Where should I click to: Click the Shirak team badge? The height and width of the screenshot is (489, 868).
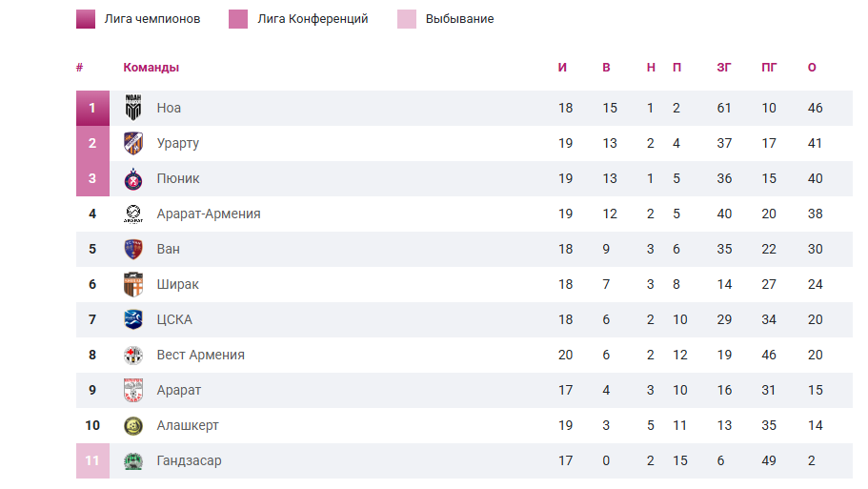133,284
